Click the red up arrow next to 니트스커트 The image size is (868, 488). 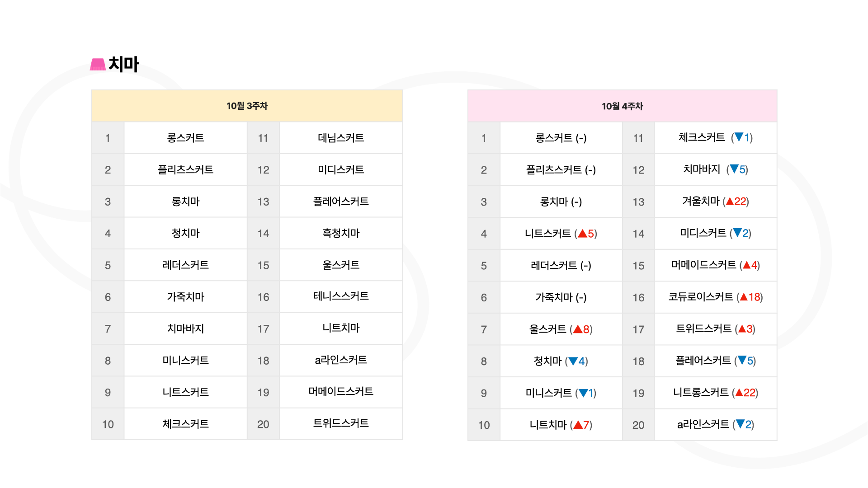[x=582, y=234]
